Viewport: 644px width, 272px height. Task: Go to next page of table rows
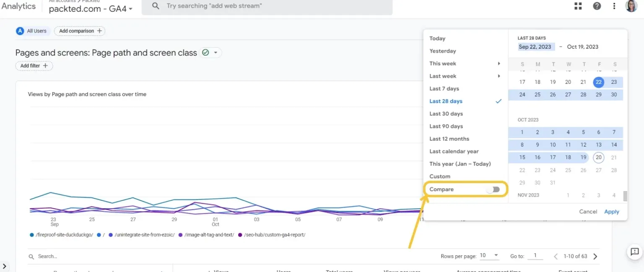pyautogui.click(x=595, y=256)
